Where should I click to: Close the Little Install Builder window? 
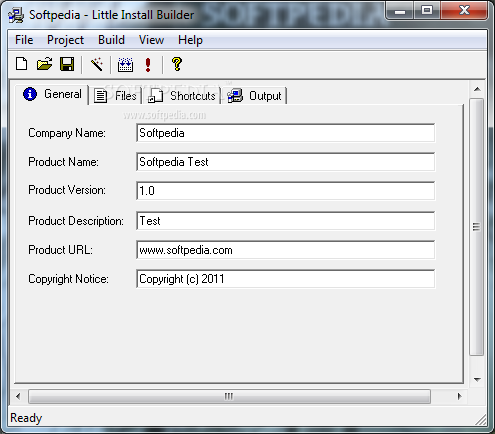[x=464, y=11]
